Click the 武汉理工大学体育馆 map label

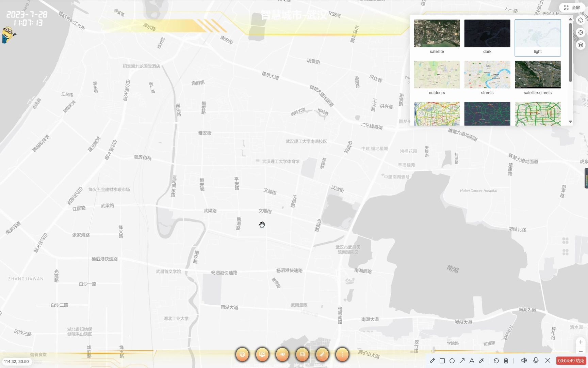click(281, 162)
